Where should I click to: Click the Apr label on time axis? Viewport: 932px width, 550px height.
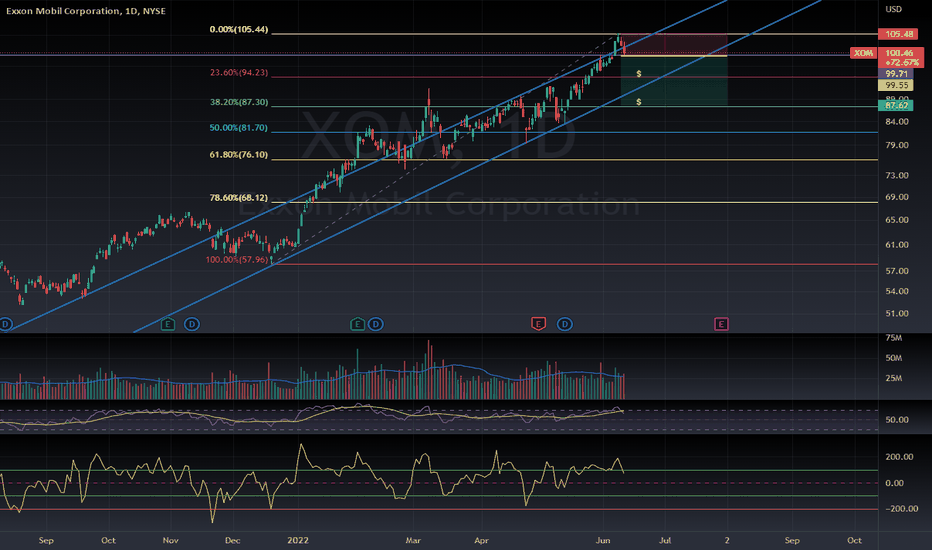point(481,540)
